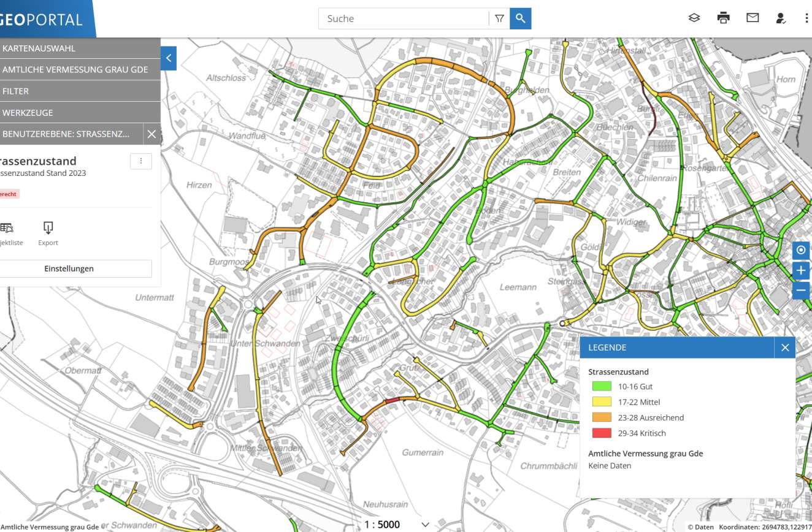Click the locate-me position button

coord(801,250)
